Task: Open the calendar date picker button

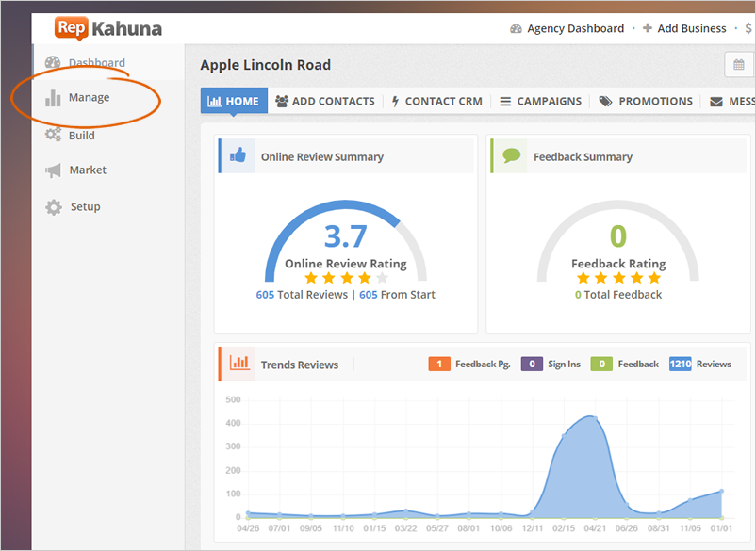Action: 738,65
